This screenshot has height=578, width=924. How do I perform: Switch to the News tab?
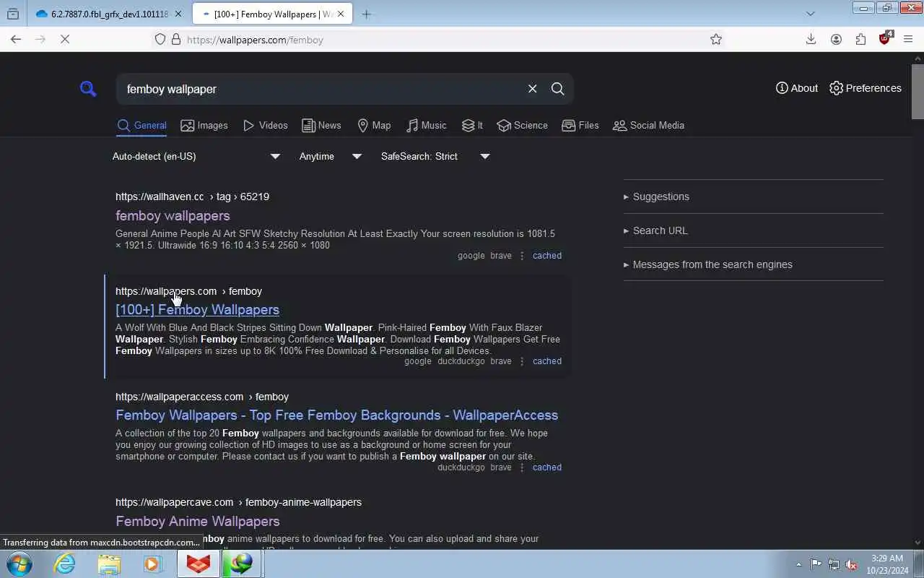321,125
